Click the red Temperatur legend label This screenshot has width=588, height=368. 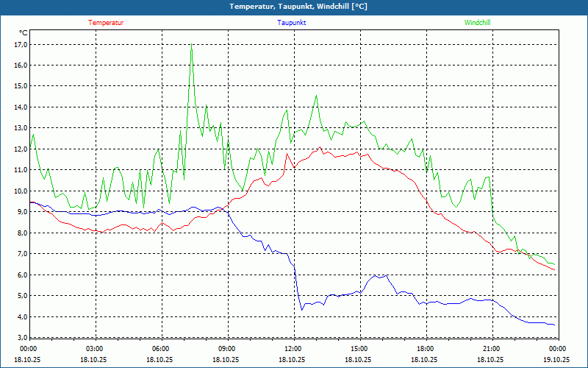(x=106, y=23)
